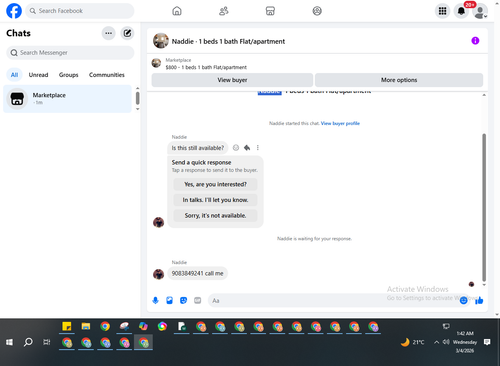
Task: Click the voice clip microphone icon
Action: coord(155,301)
